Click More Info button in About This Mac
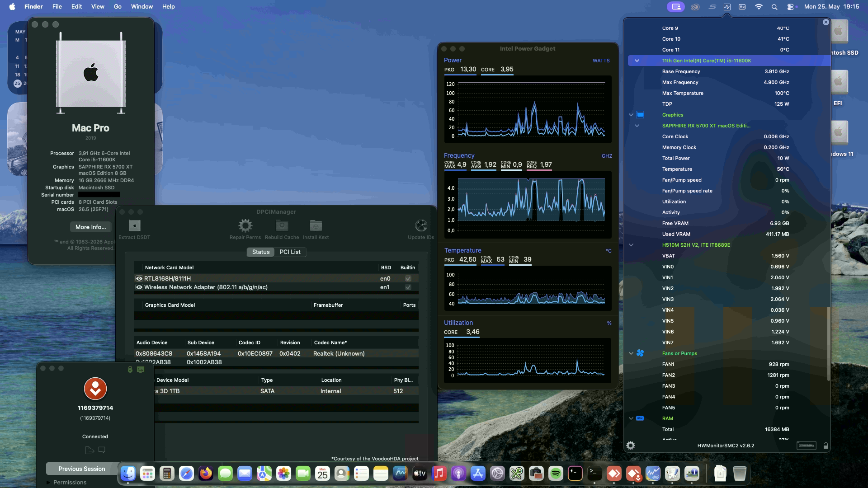The height and width of the screenshot is (488, 868). pos(90,227)
